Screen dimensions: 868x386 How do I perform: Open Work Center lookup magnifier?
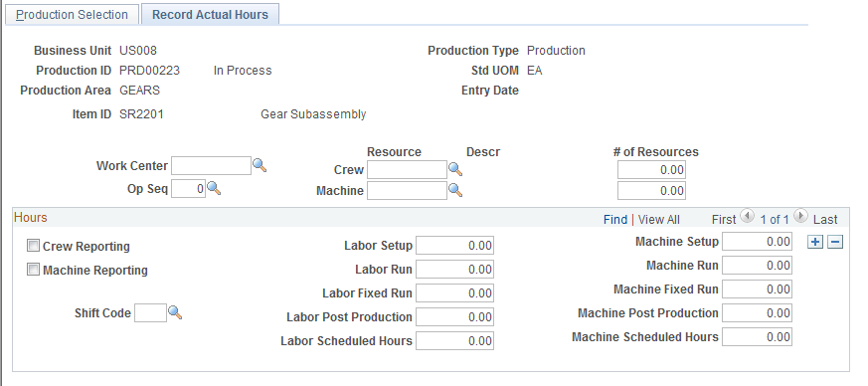click(260, 165)
